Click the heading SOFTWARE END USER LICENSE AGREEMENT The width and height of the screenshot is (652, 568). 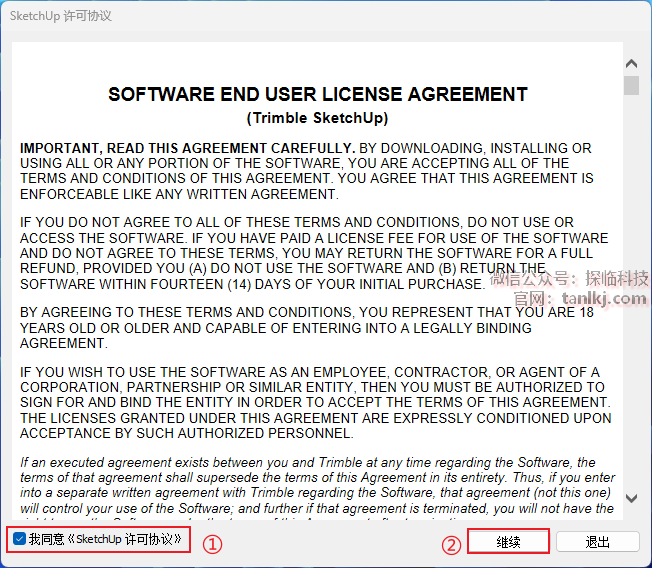[x=318, y=94]
